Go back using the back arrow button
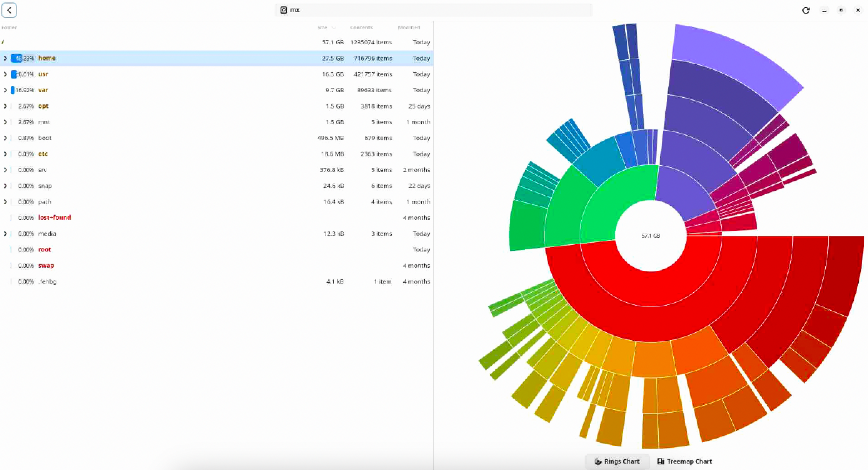 point(9,10)
